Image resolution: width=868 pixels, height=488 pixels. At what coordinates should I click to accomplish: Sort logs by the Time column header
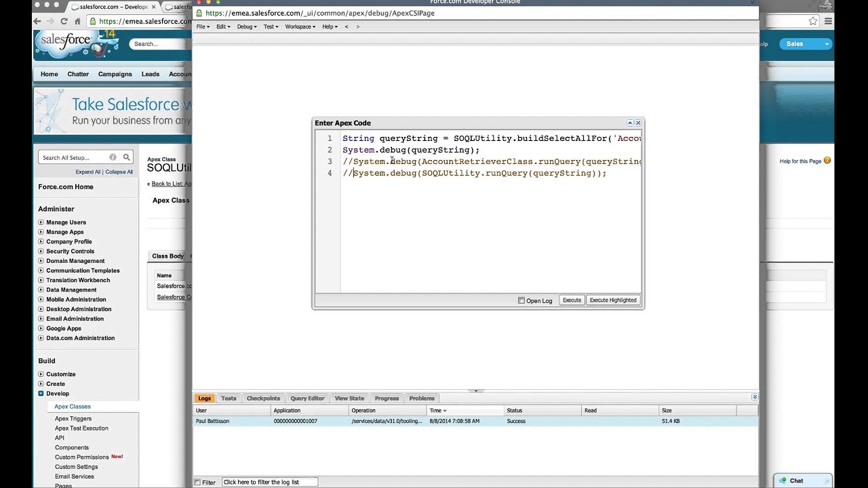click(x=465, y=411)
